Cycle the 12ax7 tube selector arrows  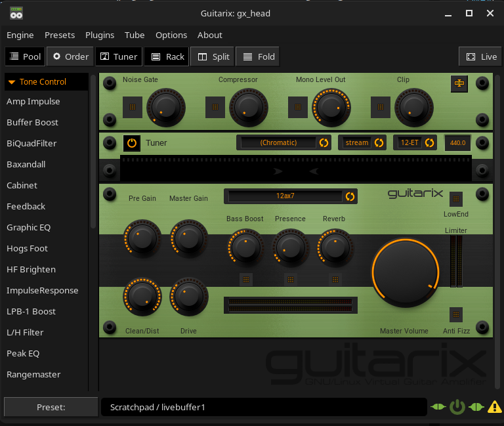(350, 196)
